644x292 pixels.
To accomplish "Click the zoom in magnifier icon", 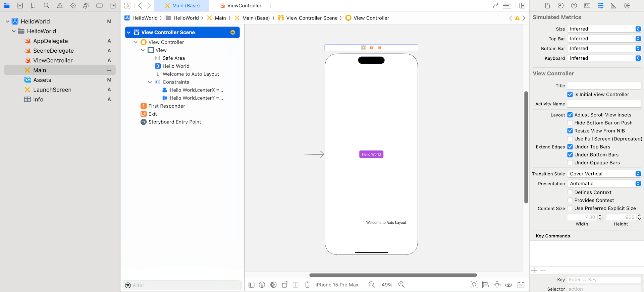I will (401, 285).
